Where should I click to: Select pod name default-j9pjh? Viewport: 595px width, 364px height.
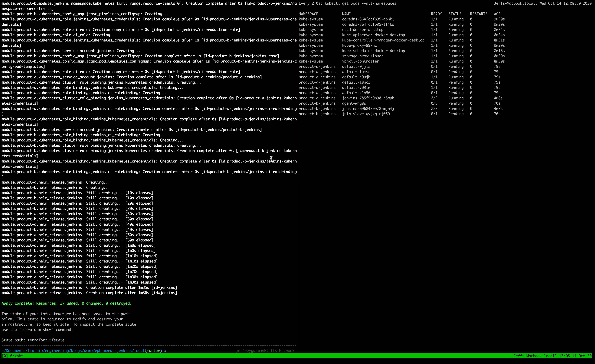[x=356, y=77]
